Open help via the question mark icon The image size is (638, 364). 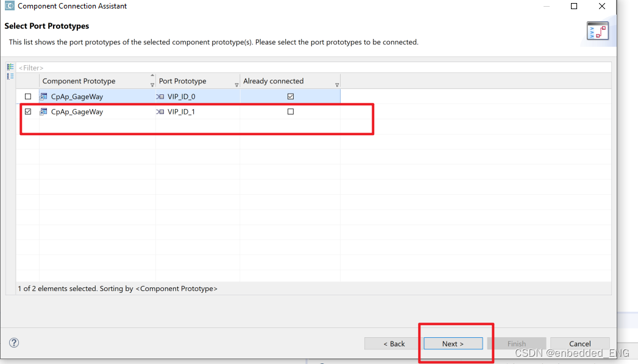pyautogui.click(x=13, y=343)
